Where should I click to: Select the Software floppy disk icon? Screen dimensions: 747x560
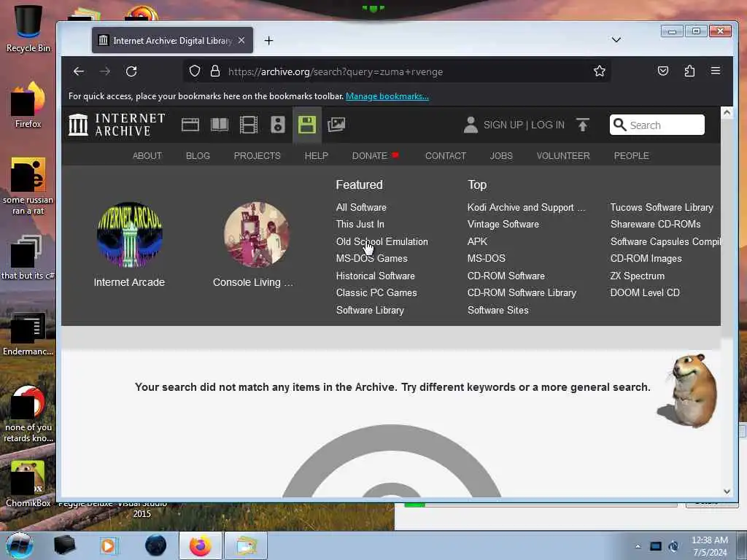coord(307,125)
